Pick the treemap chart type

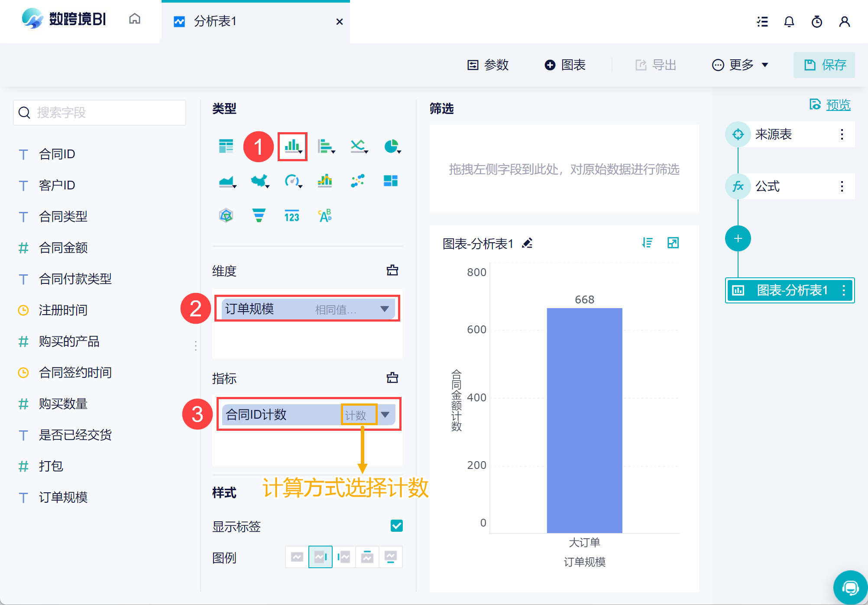391,181
